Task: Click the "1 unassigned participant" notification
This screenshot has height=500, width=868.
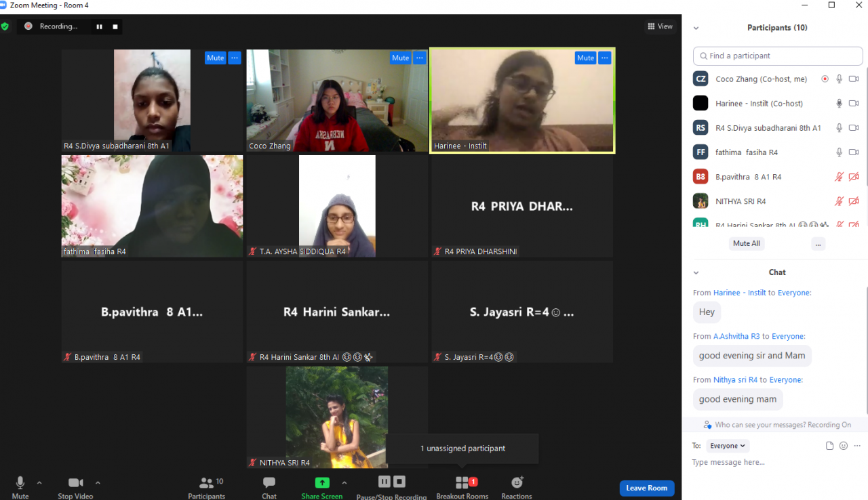Action: coord(462,449)
